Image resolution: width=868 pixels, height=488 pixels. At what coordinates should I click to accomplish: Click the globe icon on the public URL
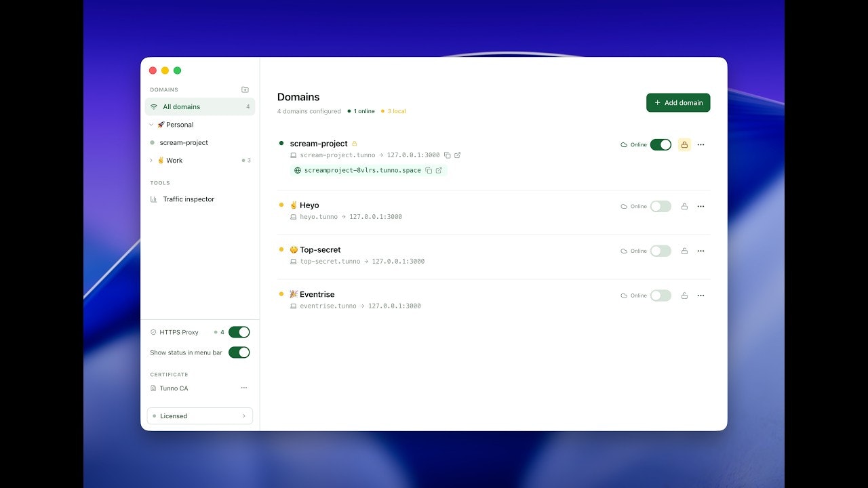(298, 170)
